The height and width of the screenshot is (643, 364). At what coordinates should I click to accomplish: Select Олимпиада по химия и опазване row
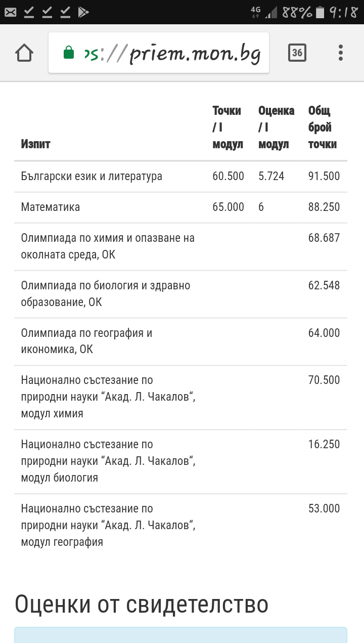[x=108, y=246]
